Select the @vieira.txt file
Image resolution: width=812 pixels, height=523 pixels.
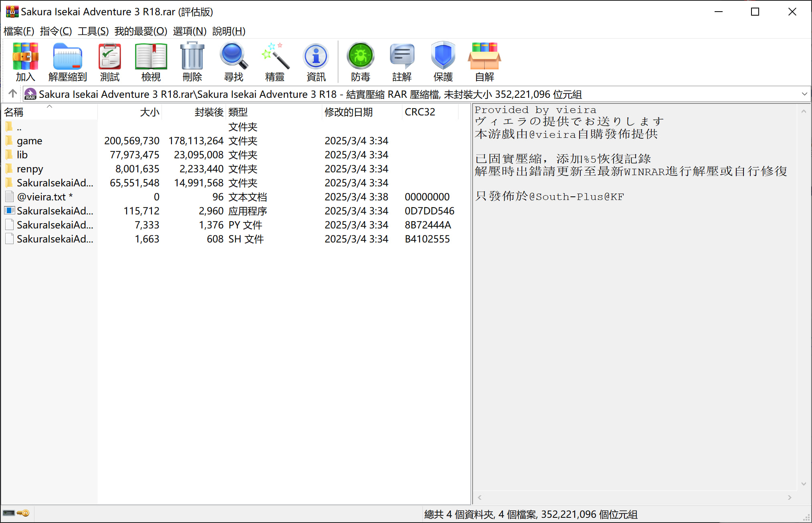tap(41, 197)
